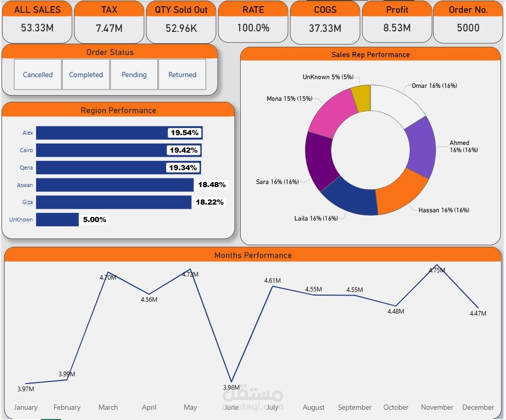Click the yellow UnKnown donut segment
The width and height of the screenshot is (506, 420).
pos(362,98)
